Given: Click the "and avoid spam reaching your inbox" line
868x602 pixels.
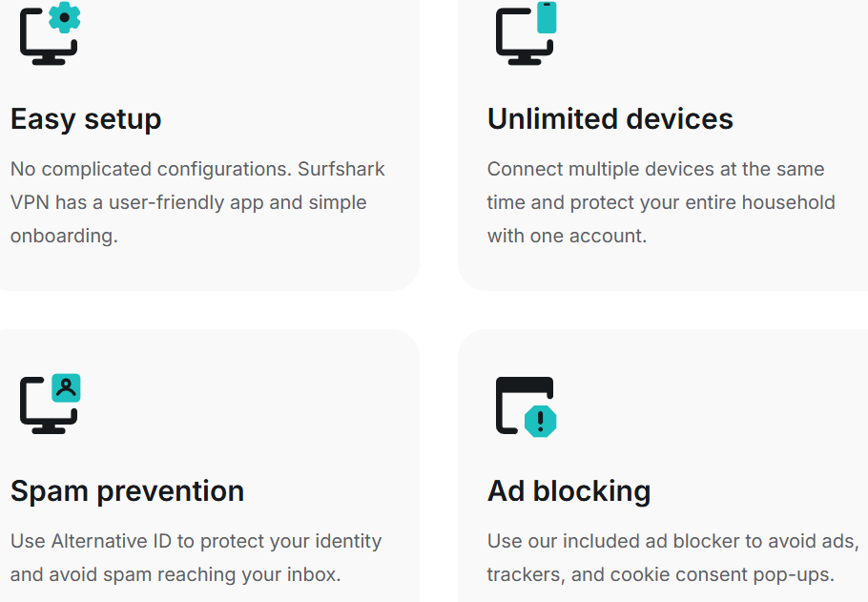Looking at the screenshot, I should 176,575.
